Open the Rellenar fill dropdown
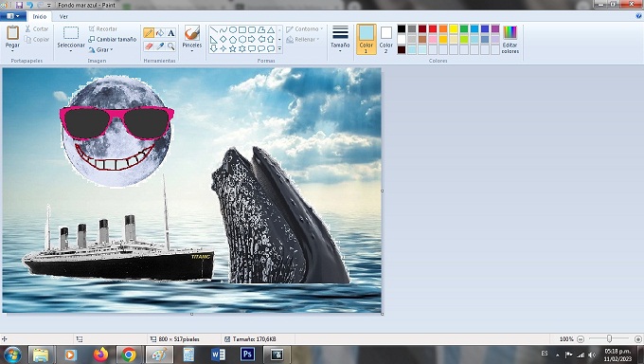Image resolution: width=644 pixels, height=364 pixels. [303, 40]
